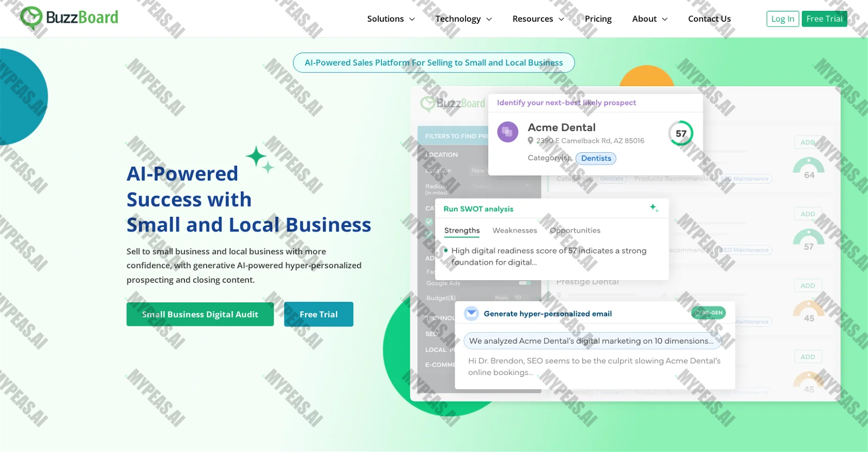
Task: Open the Solutions menu item
Action: coord(385,18)
